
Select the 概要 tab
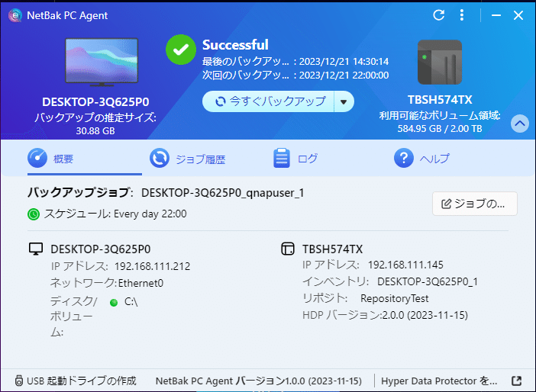click(85, 159)
